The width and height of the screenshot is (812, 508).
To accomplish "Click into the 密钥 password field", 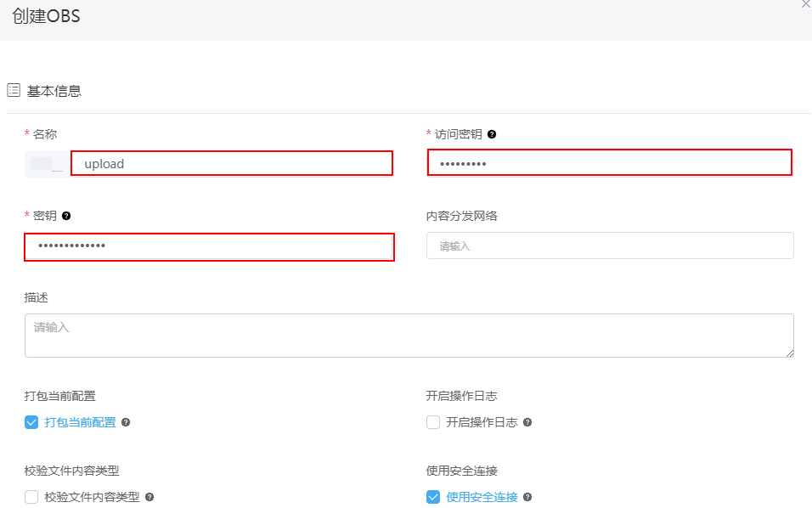I will (209, 246).
